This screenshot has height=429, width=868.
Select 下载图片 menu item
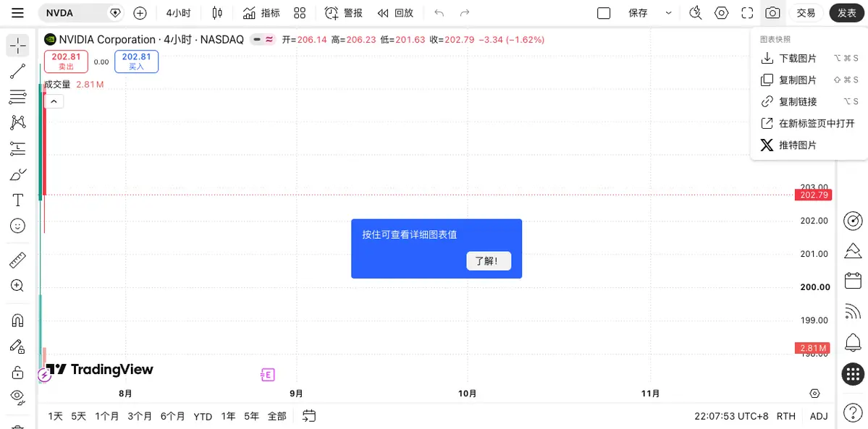coord(809,58)
